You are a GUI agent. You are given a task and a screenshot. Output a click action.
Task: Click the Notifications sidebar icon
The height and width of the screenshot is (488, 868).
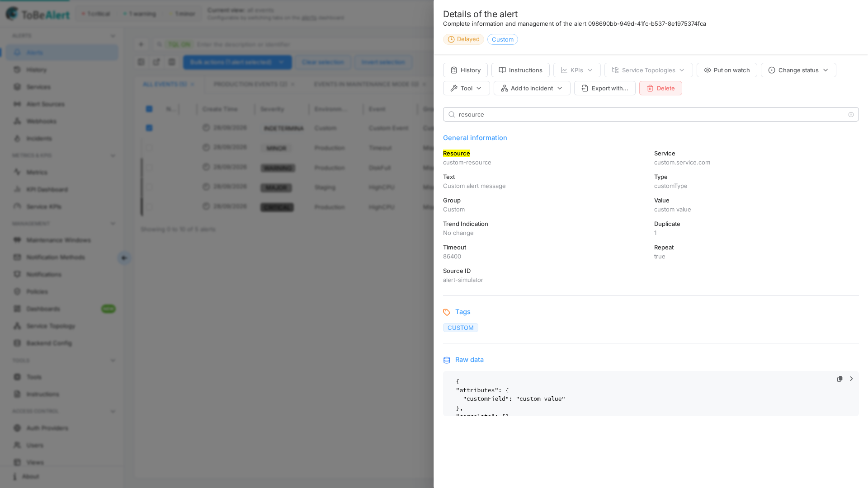tap(17, 274)
